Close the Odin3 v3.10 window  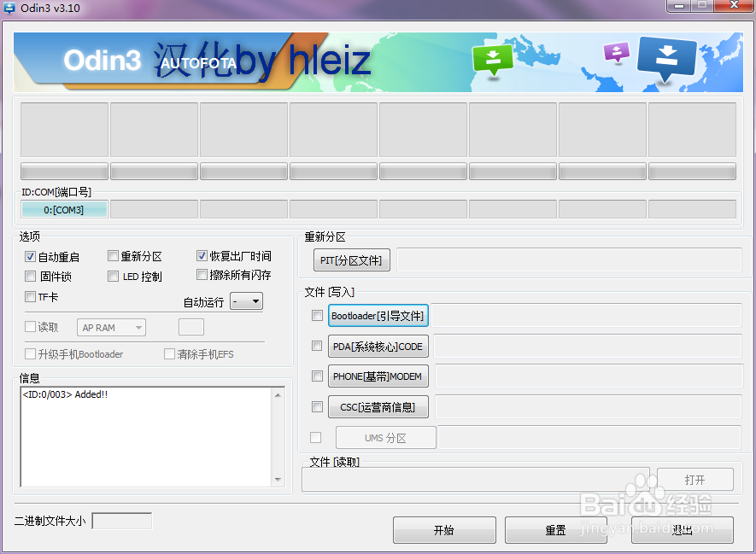[735, 5]
